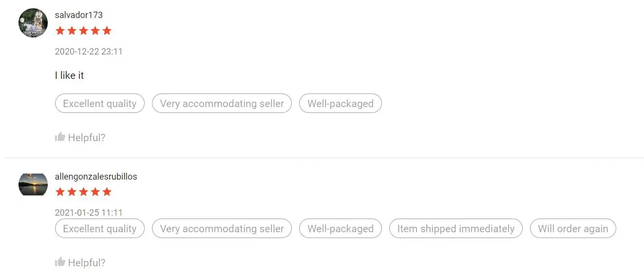
Task: Open allengonzalesrubillos username link
Action: [x=96, y=177]
